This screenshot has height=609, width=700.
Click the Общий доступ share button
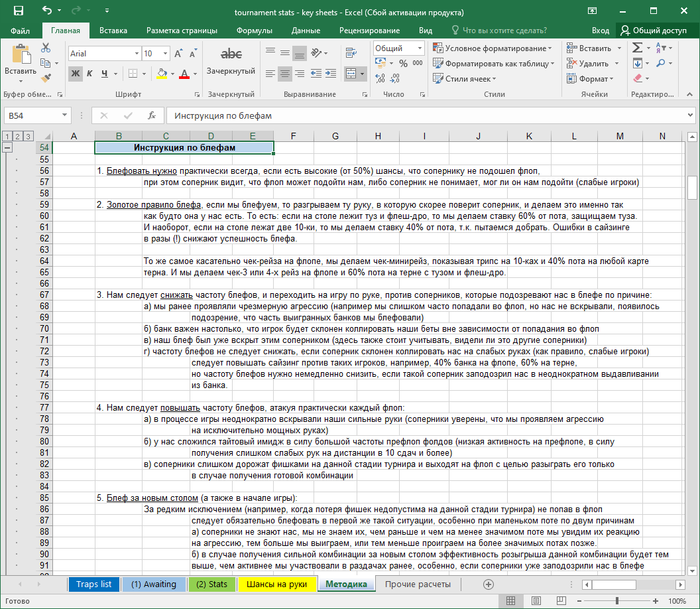654,30
